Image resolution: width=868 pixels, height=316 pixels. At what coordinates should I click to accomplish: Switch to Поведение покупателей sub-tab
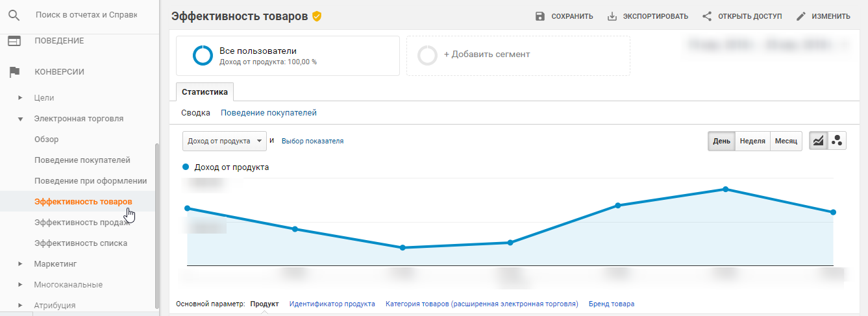269,113
